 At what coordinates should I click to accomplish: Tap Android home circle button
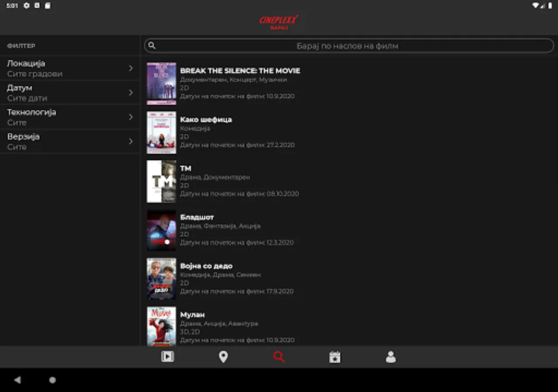52,380
